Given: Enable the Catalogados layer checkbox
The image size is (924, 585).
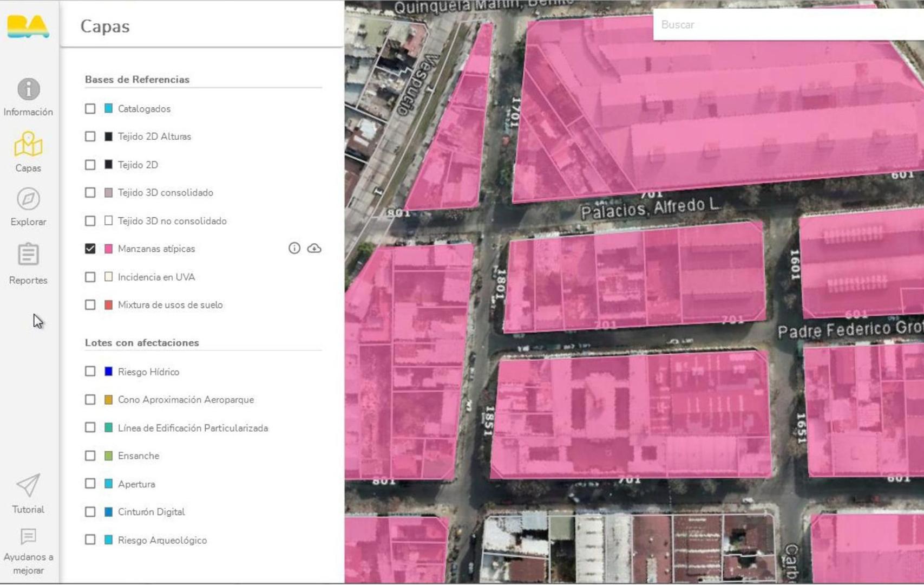Looking at the screenshot, I should (x=90, y=109).
